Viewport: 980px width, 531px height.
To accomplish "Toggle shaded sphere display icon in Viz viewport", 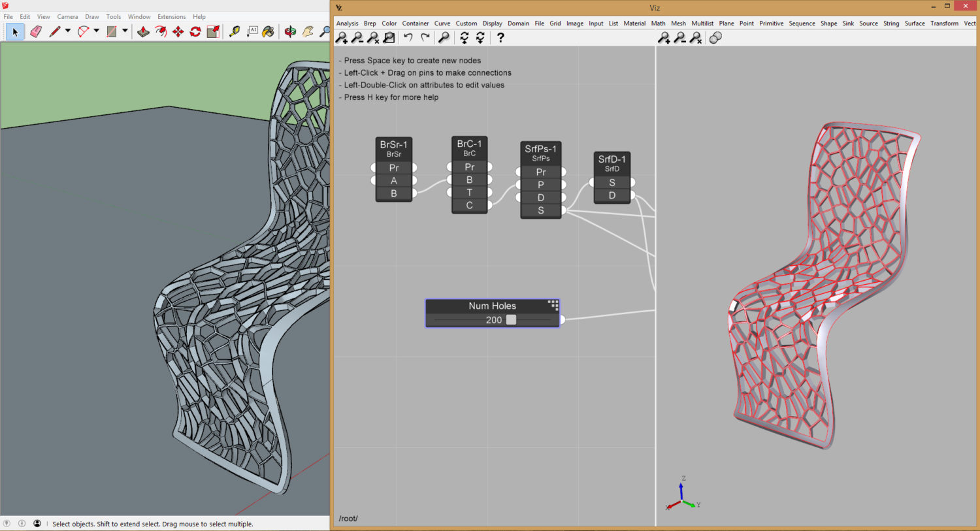I will [715, 38].
